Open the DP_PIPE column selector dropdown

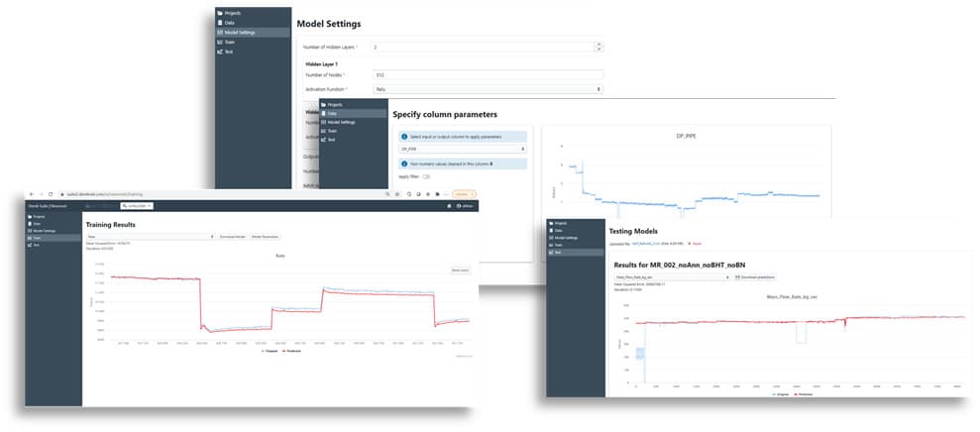(462, 149)
